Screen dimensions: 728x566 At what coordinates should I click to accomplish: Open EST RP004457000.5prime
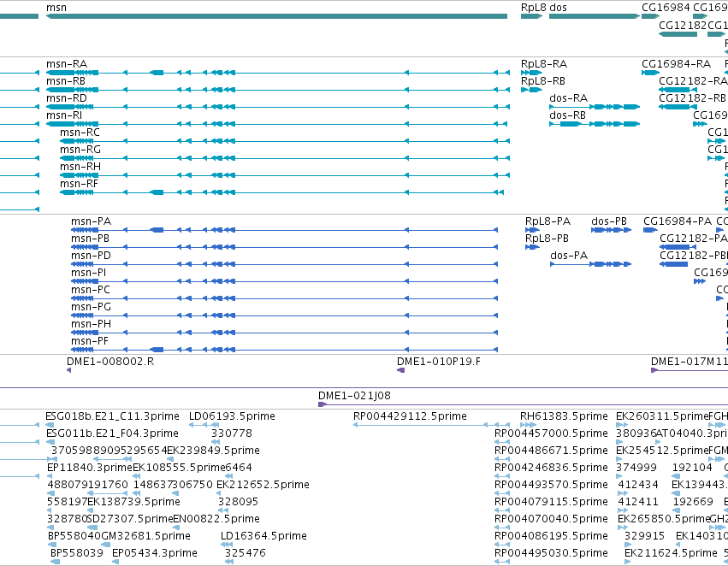click(551, 433)
